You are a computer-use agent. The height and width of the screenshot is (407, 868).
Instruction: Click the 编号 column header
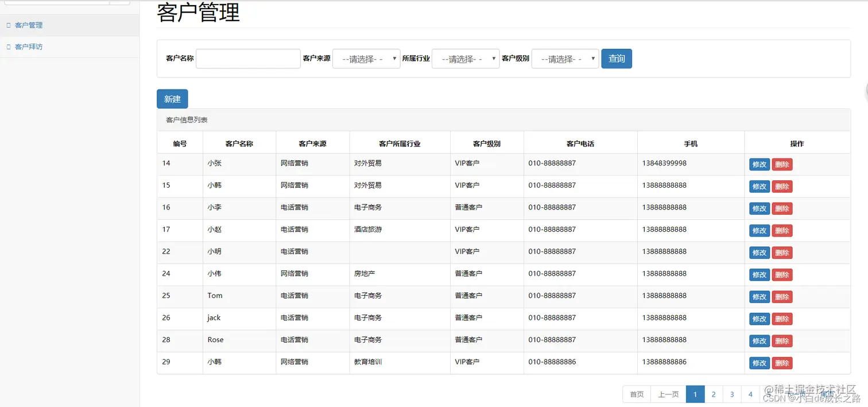pos(180,144)
